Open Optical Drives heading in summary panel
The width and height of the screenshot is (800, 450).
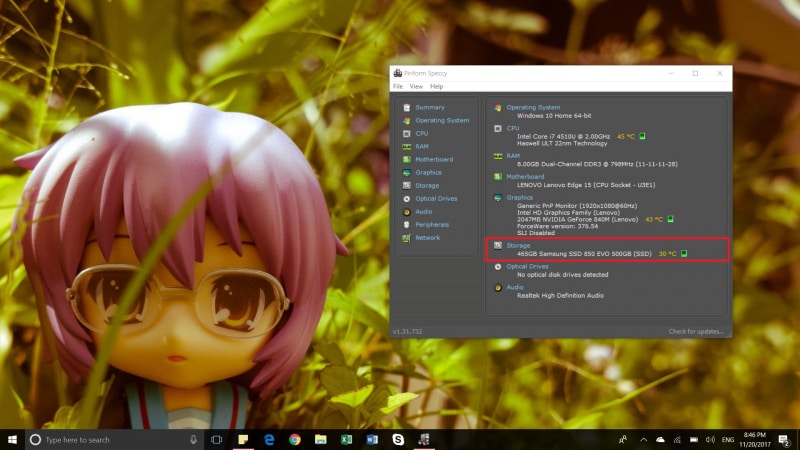pyautogui.click(x=527, y=267)
